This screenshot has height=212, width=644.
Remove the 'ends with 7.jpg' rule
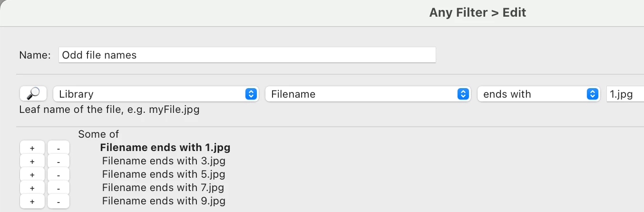[59, 188]
